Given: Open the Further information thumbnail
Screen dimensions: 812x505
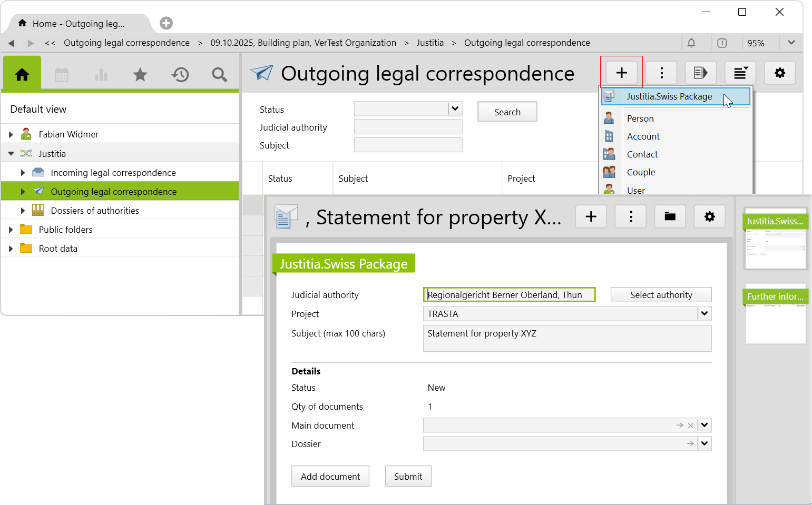Looking at the screenshot, I should click(775, 315).
